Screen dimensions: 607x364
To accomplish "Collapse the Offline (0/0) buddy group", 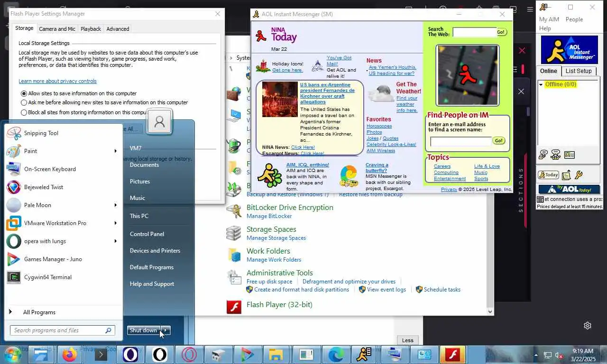I will point(541,85).
